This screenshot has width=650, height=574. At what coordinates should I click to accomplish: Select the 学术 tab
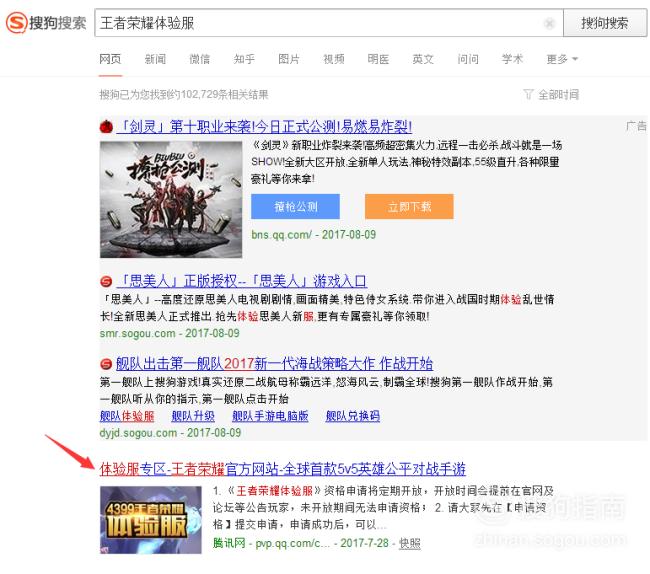512,59
